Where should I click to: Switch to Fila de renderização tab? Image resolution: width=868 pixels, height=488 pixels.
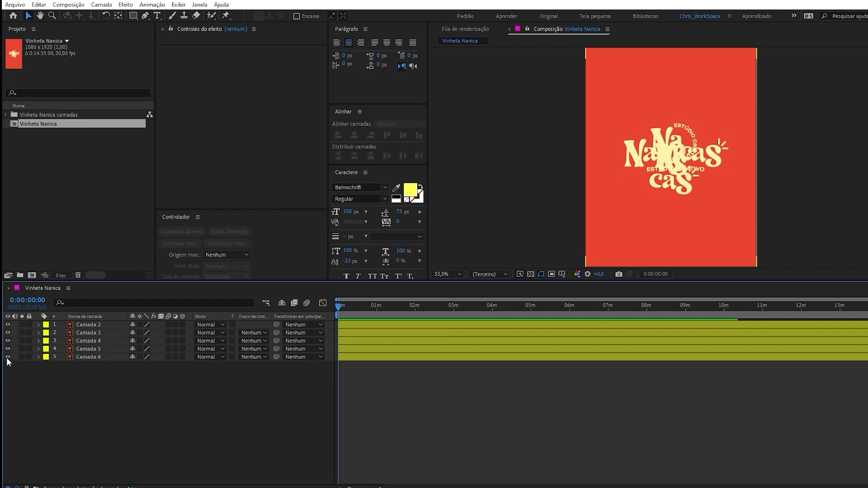pos(465,29)
